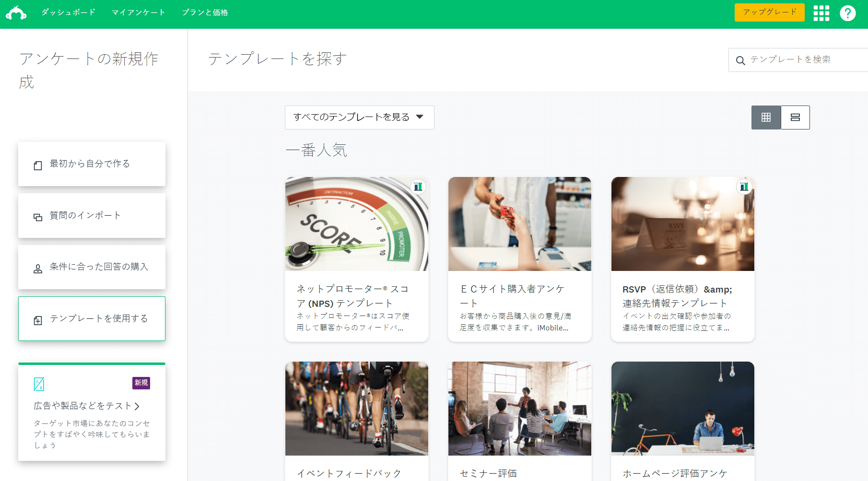Open the RSVP table card thumbnail
Screen dimensions: 868x481
pos(683,224)
